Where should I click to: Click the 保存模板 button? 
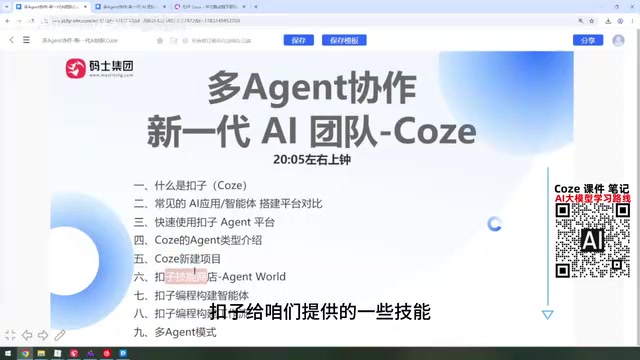coord(344,40)
